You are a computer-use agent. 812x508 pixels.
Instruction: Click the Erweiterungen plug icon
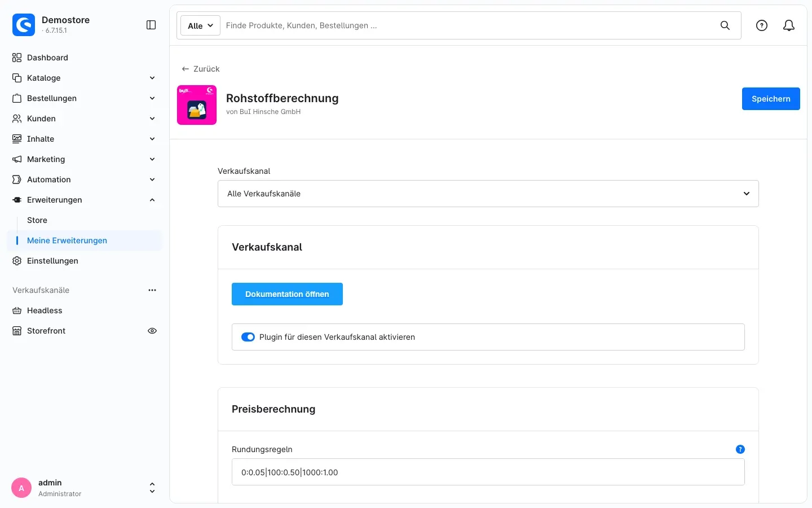17,200
